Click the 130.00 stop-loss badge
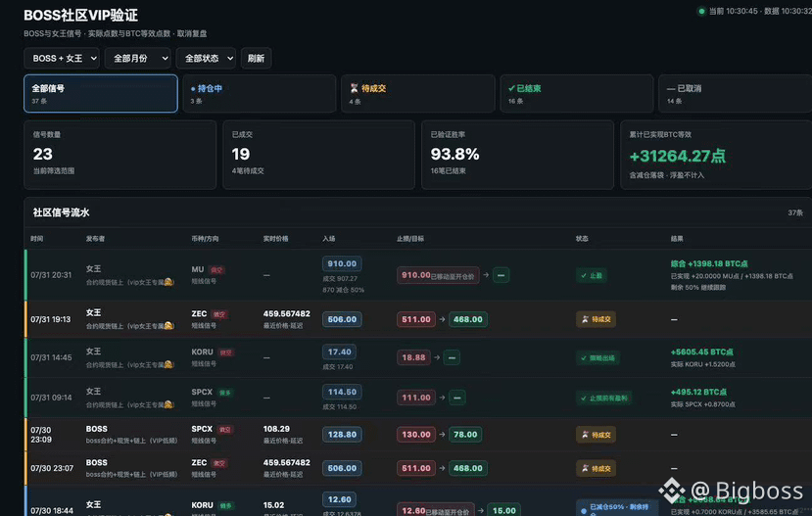812x516 pixels. click(416, 435)
